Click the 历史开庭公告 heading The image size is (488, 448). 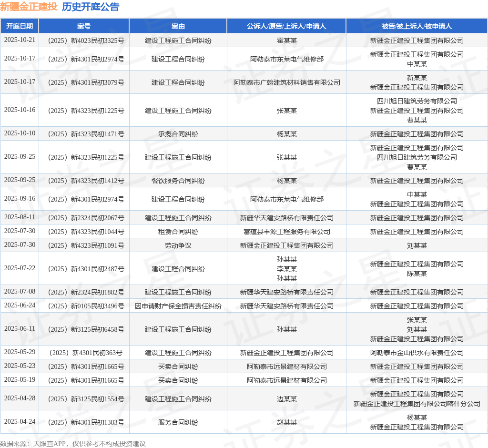(x=91, y=7)
